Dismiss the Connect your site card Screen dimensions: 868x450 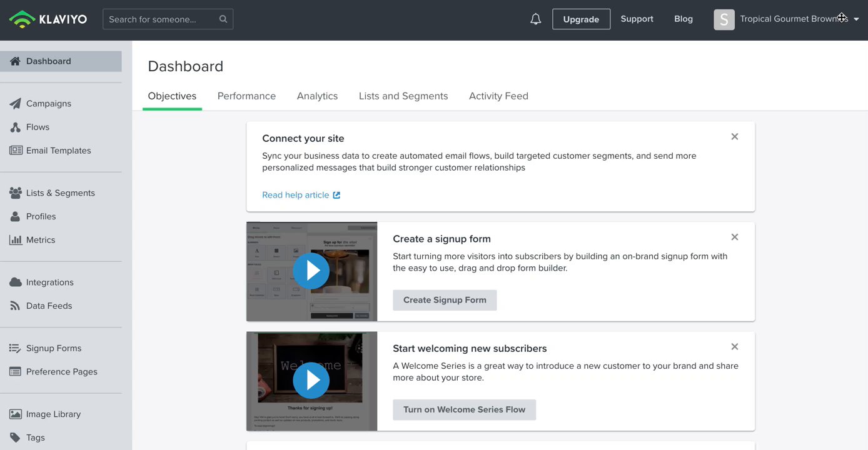click(x=735, y=137)
